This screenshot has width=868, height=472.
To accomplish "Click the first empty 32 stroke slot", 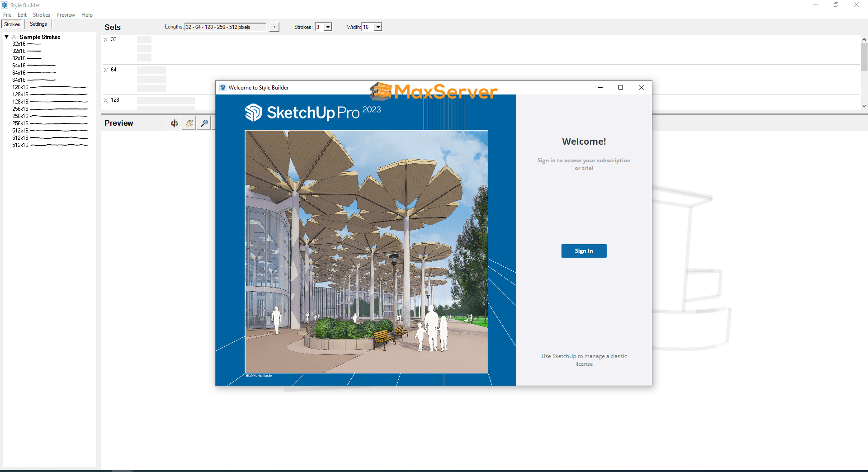I will coord(144,40).
